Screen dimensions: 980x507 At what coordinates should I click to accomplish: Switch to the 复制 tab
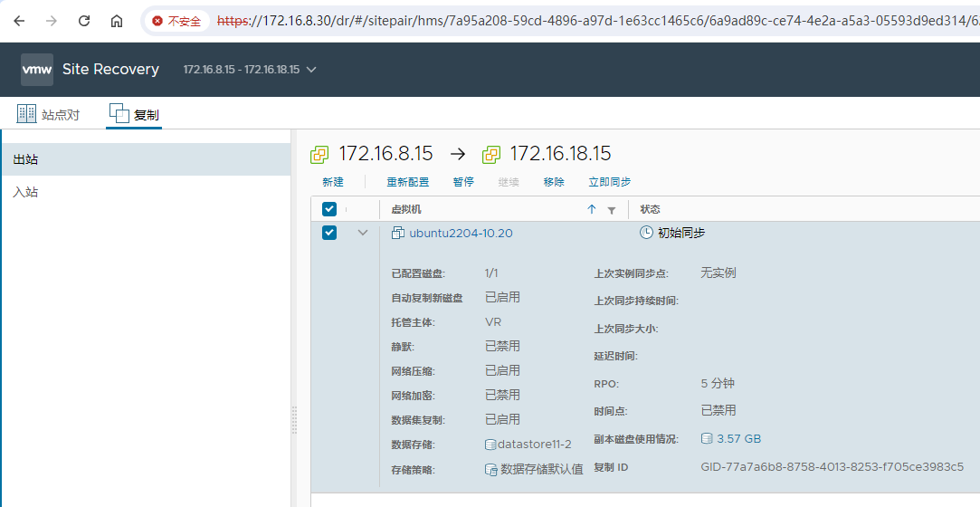tap(134, 114)
